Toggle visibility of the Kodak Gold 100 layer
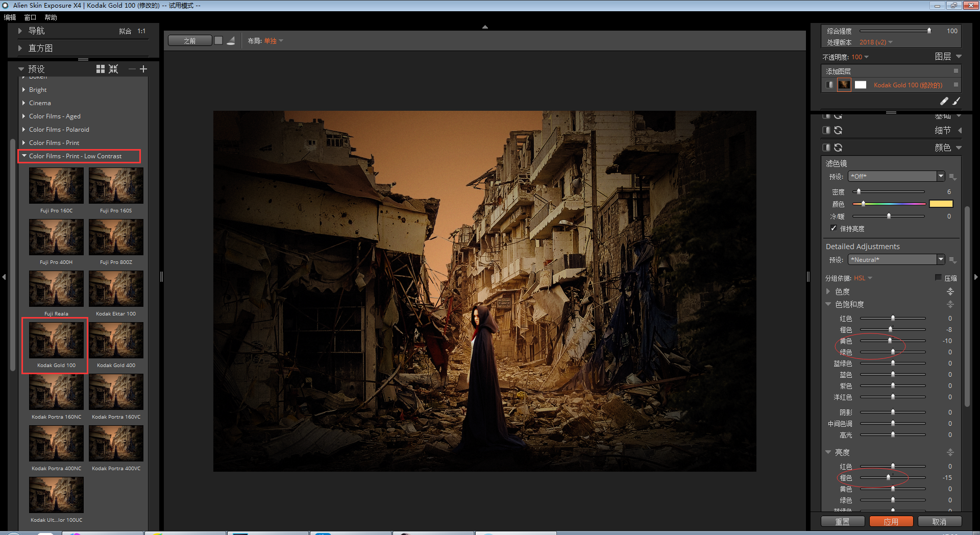 829,85
